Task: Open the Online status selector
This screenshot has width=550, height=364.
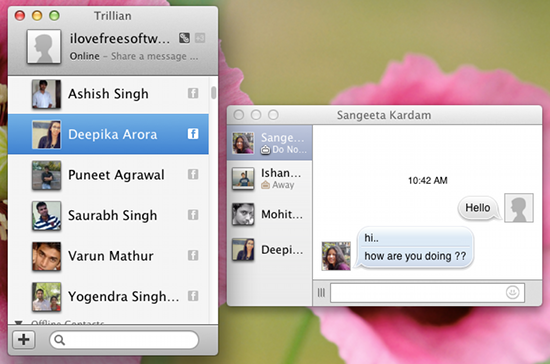Action: [85, 56]
